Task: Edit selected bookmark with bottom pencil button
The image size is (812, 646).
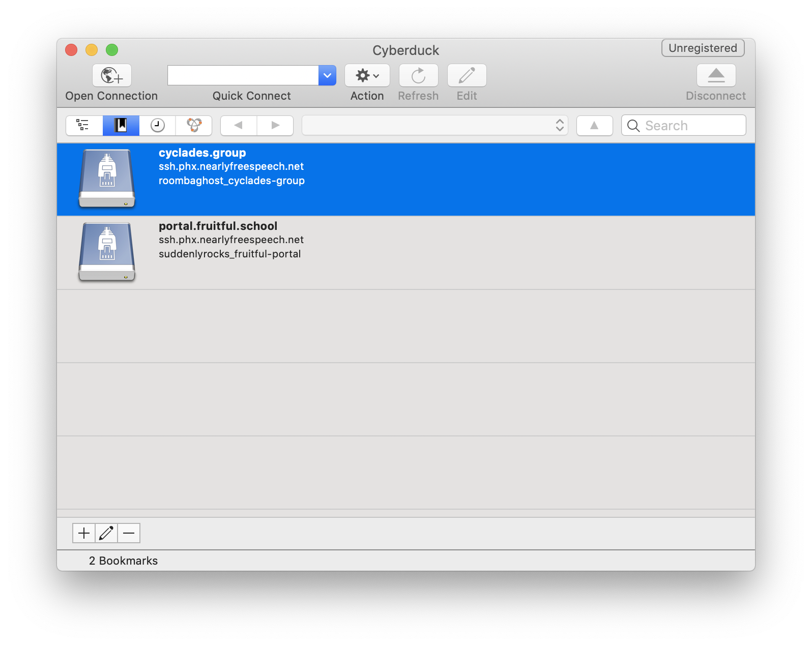Action: 106,533
